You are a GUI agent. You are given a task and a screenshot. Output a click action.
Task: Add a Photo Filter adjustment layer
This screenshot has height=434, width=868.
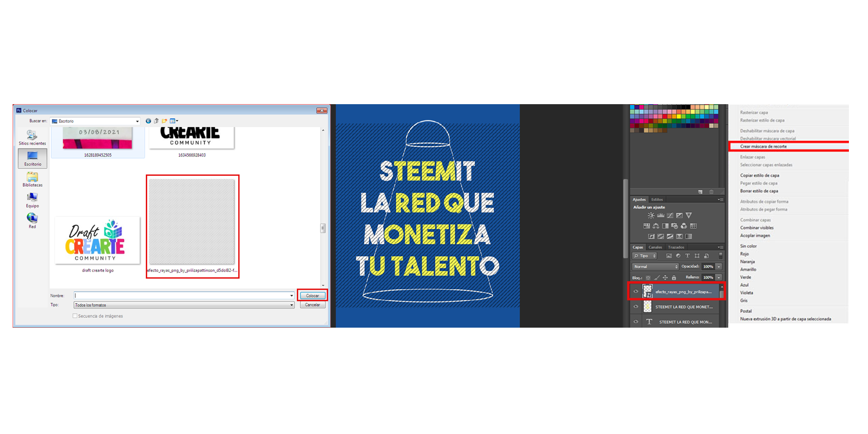point(674,226)
